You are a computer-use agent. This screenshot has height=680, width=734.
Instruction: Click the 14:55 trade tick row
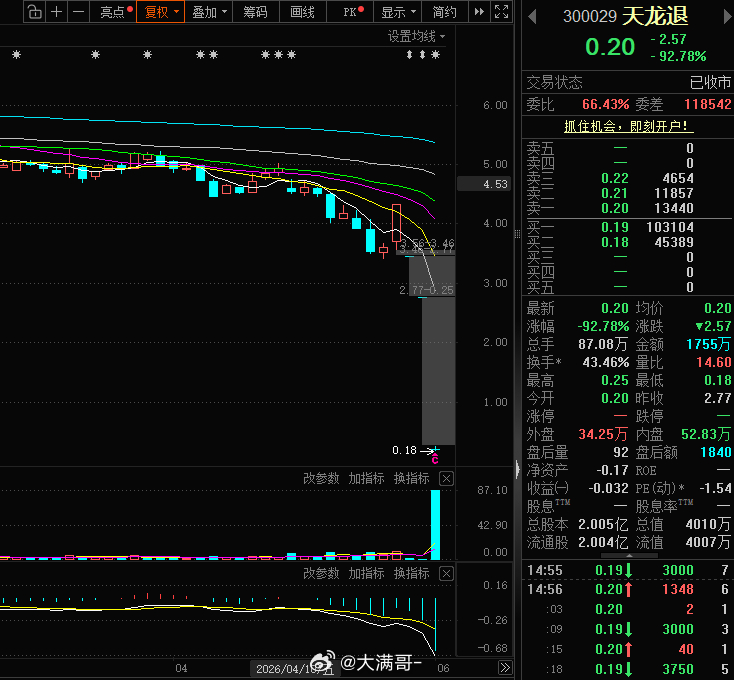628,570
